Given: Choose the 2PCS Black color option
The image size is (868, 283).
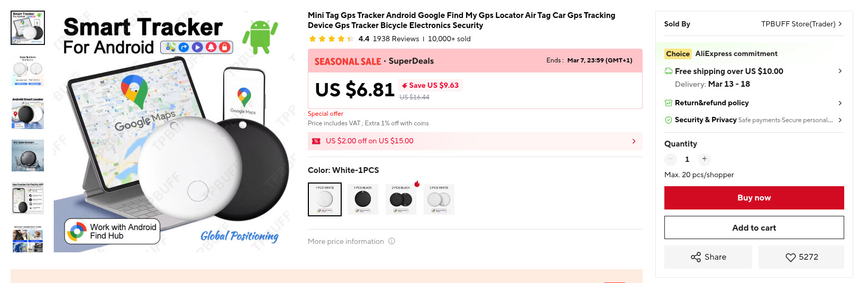Looking at the screenshot, I should tap(401, 199).
